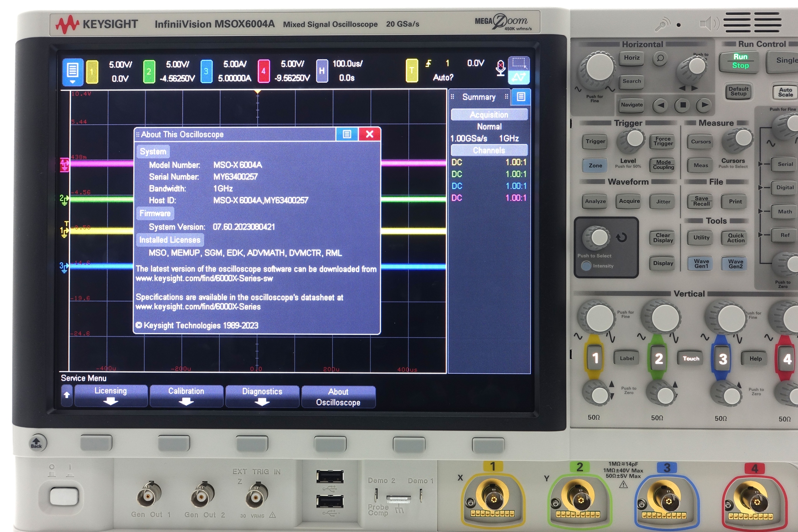Push the horizontal scale knob
The image size is (798, 532).
coord(598,67)
